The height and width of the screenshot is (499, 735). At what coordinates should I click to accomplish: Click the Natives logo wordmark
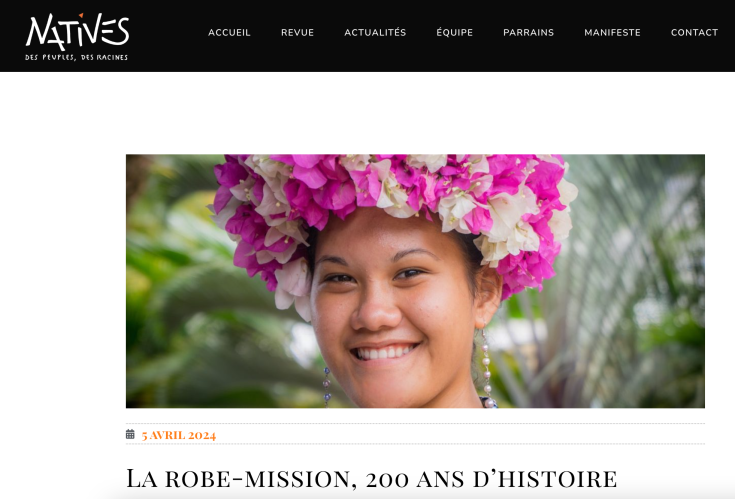click(77, 32)
